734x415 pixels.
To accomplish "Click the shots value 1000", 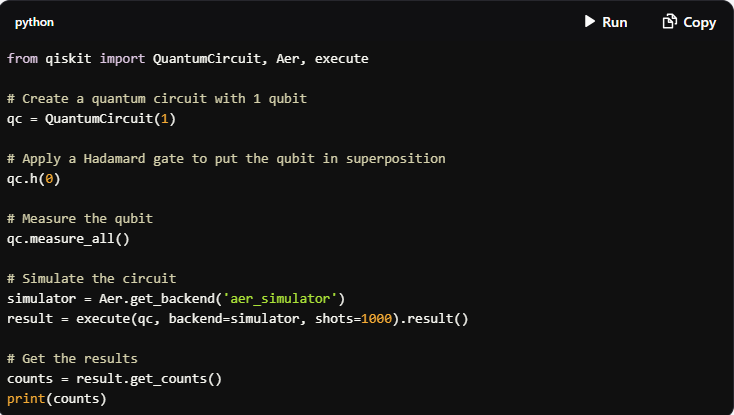I will tap(376, 319).
